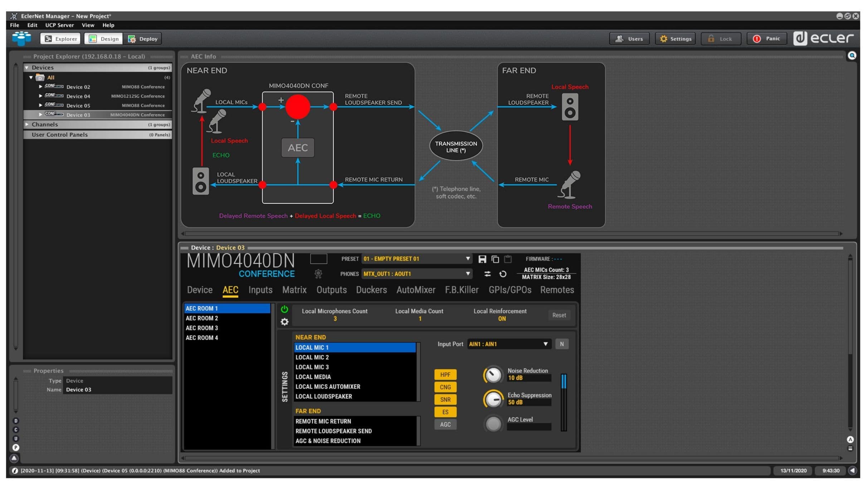Open the Help menu
This screenshot has width=868, height=488.
108,25
